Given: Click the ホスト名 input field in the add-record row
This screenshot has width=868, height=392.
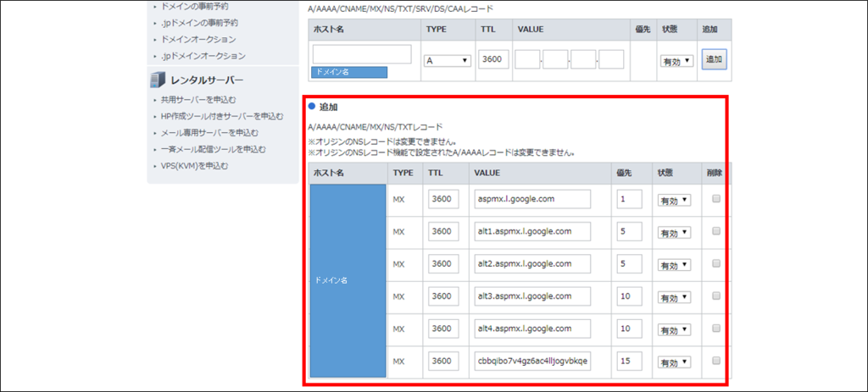Looking at the screenshot, I should pyautogui.click(x=362, y=54).
